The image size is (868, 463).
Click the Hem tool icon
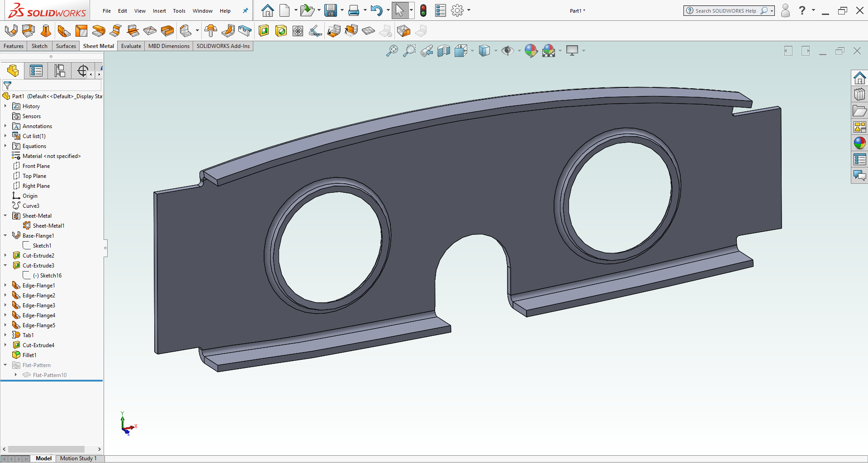point(99,31)
